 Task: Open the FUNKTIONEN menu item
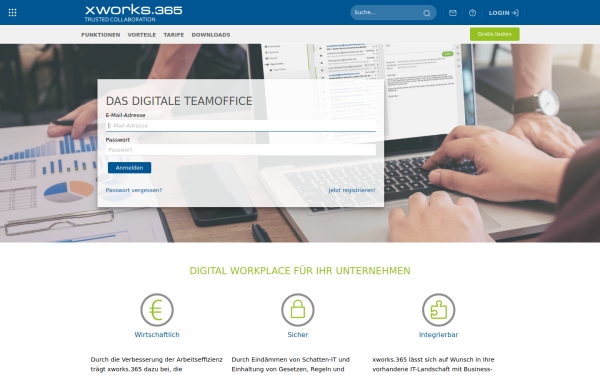(x=101, y=35)
